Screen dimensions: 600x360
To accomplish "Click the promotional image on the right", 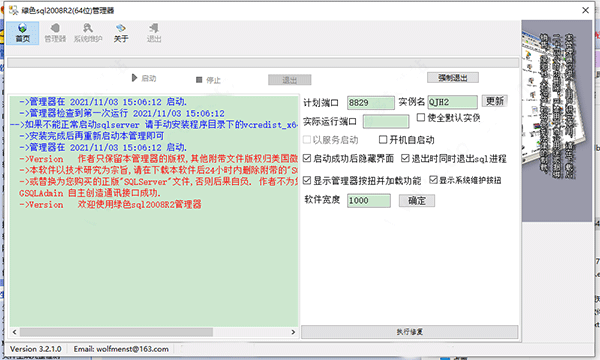I will (x=557, y=121).
